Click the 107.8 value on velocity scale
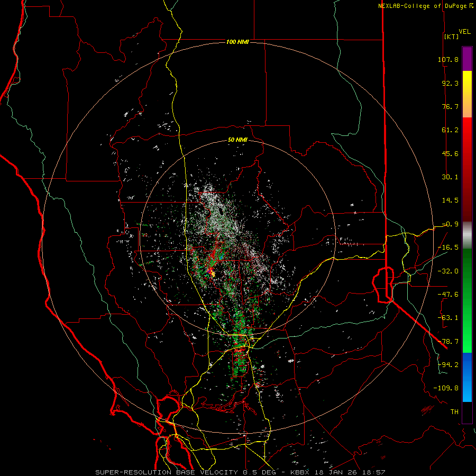Viewport: 476px width, 476px height. click(448, 59)
